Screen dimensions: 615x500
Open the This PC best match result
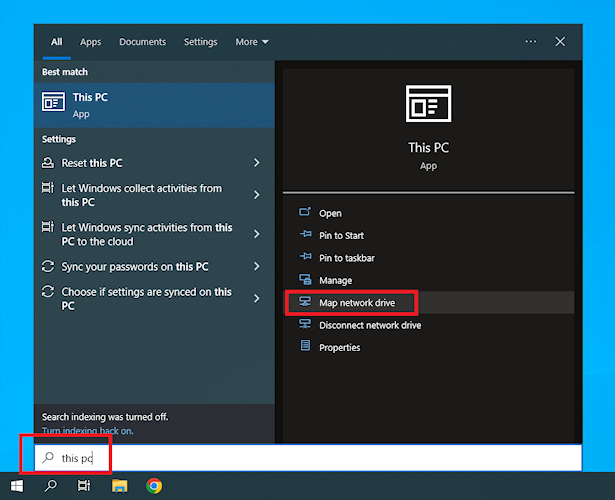coord(154,105)
